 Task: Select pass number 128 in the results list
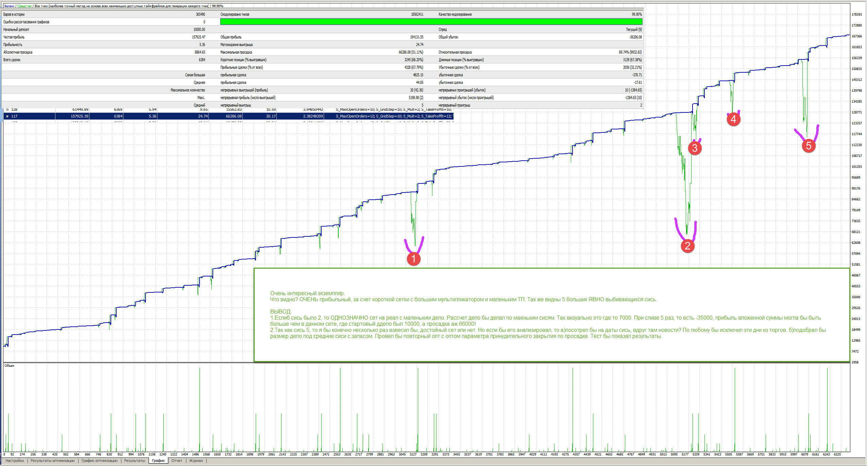tap(14, 109)
